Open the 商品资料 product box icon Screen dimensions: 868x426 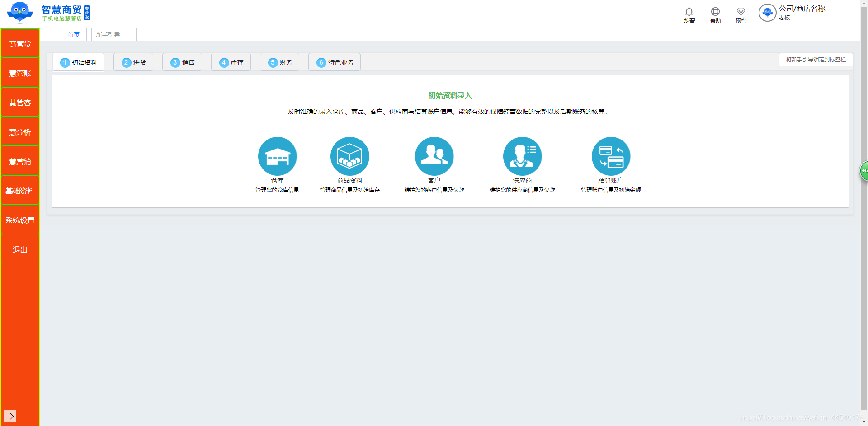point(350,156)
